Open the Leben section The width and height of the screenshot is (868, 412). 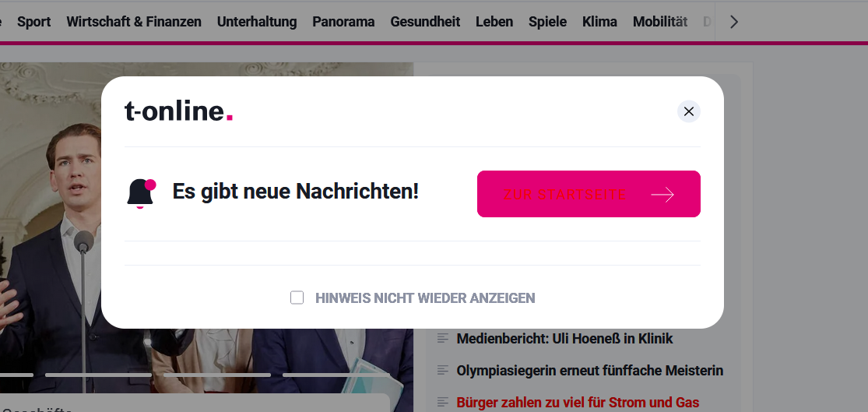[494, 22]
